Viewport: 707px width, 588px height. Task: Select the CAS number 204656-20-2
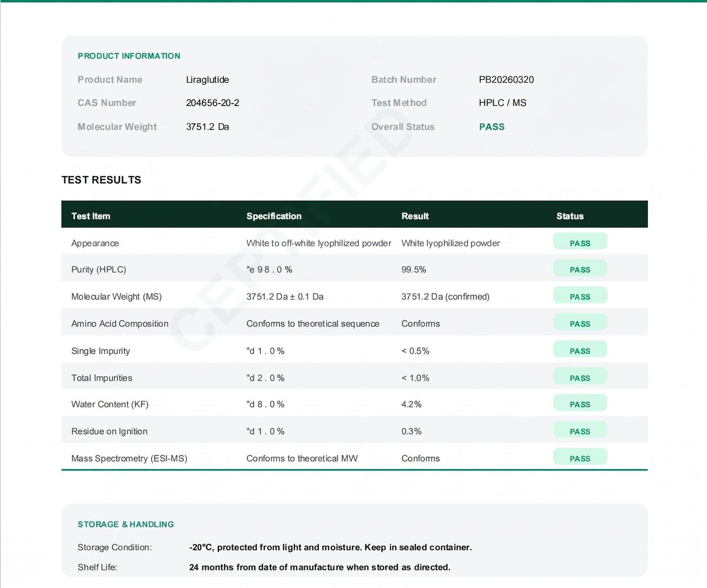213,103
